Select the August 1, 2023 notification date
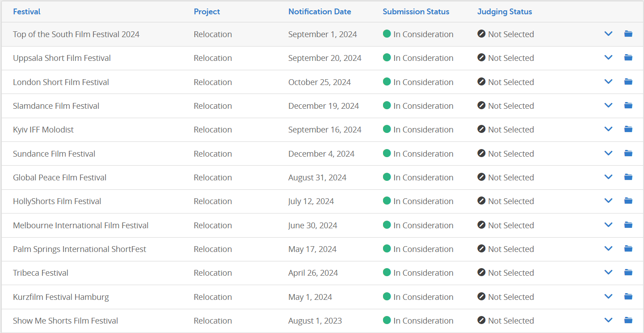The width and height of the screenshot is (644, 333). tap(315, 321)
